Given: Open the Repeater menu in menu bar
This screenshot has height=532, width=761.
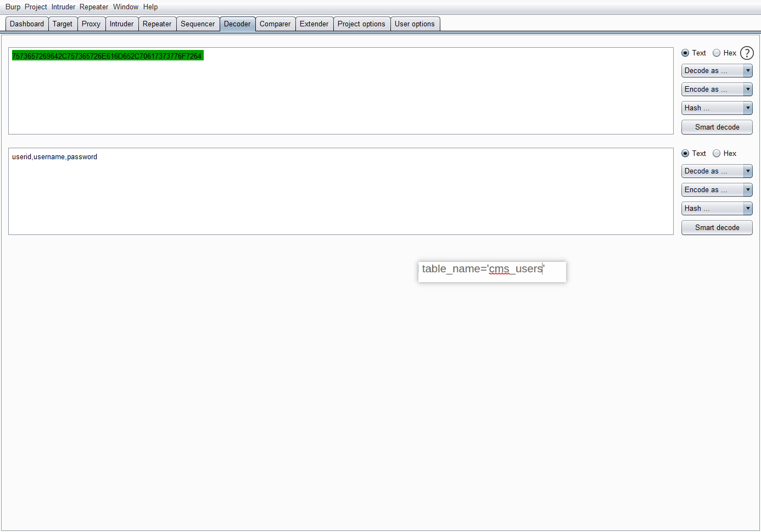Looking at the screenshot, I should coord(94,7).
